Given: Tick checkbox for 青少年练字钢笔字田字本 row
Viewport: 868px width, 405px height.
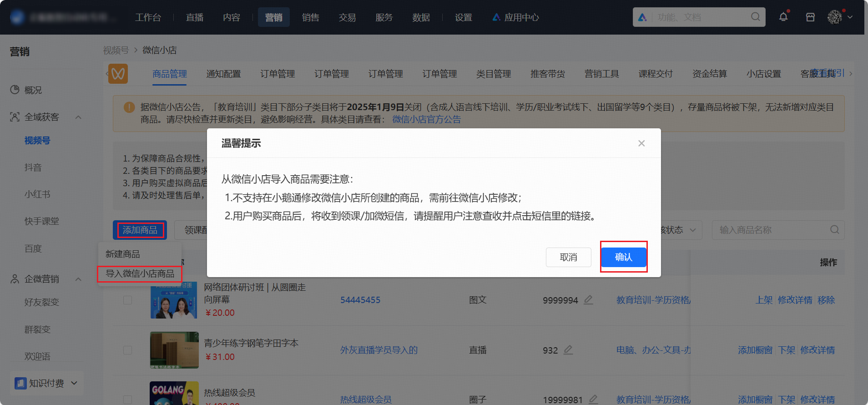Looking at the screenshot, I should tap(127, 350).
